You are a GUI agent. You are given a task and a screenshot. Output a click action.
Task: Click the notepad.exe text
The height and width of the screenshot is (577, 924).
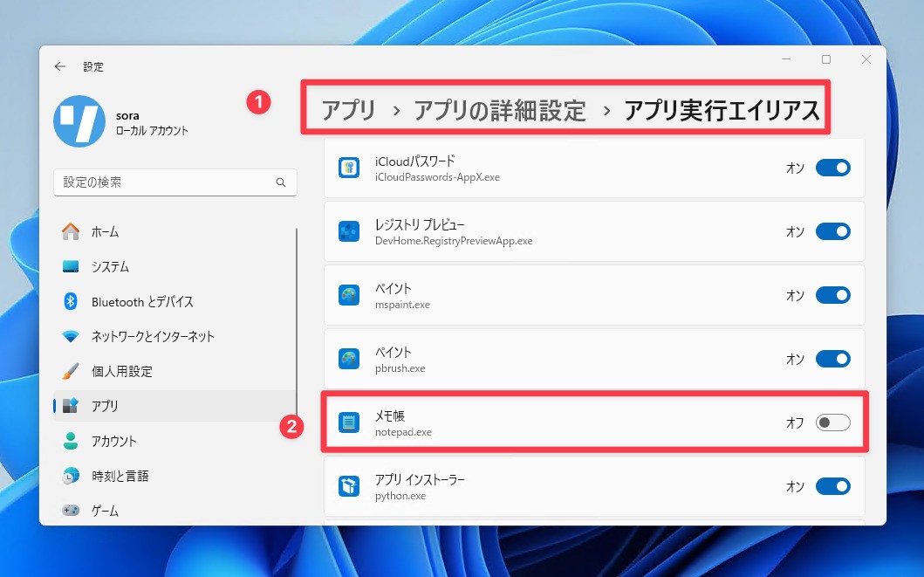(404, 432)
